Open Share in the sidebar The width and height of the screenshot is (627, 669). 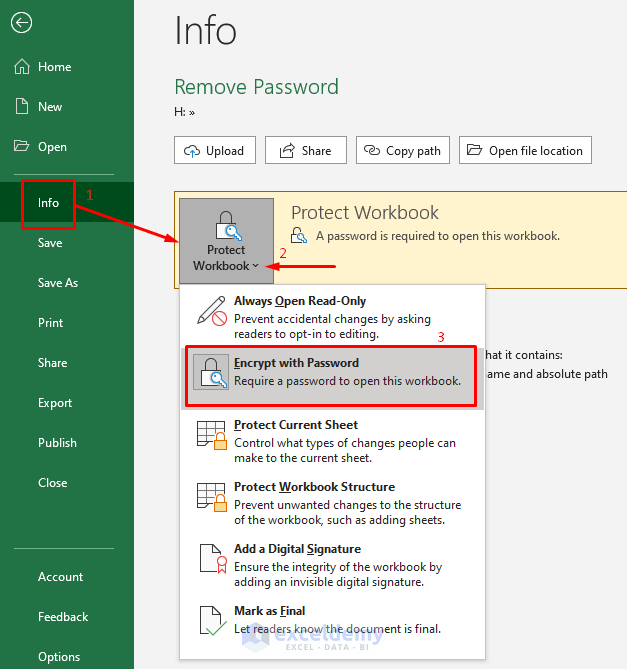pyautogui.click(x=67, y=363)
